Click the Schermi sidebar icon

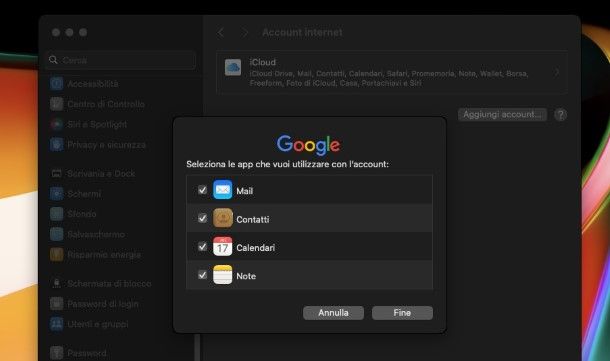pos(56,194)
